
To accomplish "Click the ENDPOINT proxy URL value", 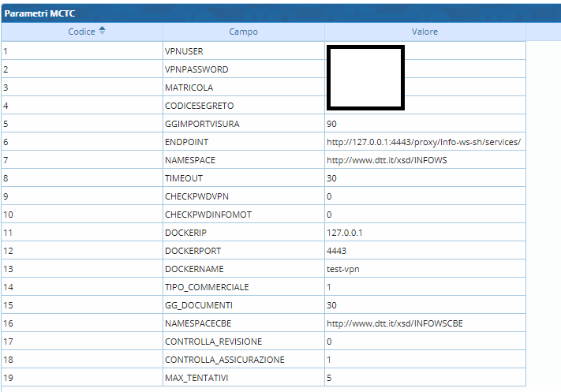I will 424,142.
